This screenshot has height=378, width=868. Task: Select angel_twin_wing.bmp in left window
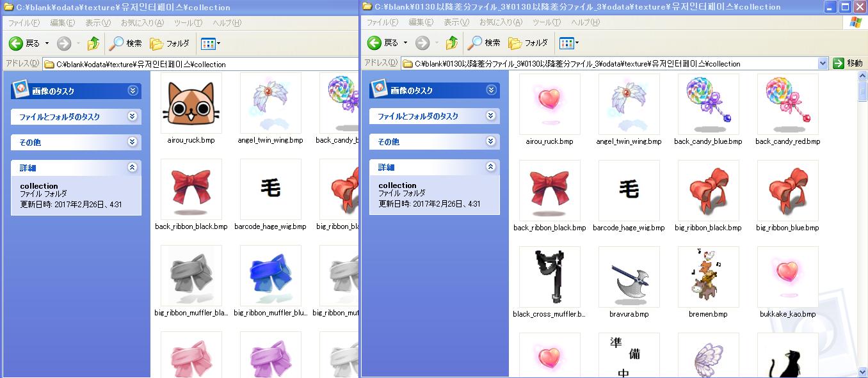(x=271, y=103)
